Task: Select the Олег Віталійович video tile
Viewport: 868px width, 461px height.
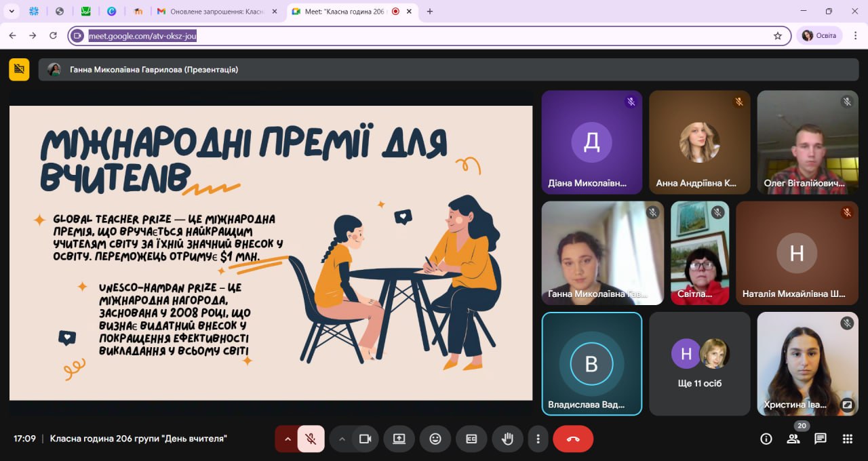Action: tap(808, 142)
